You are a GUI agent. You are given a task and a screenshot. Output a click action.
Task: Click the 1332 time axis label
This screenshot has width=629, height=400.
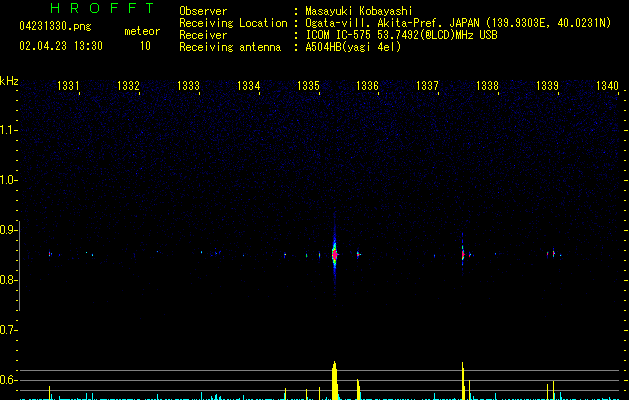coord(128,86)
